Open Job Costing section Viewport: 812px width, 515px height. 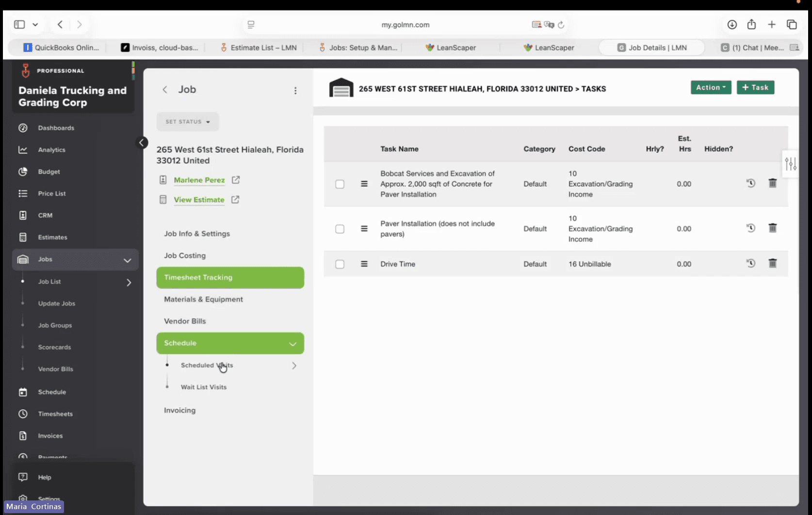185,256
